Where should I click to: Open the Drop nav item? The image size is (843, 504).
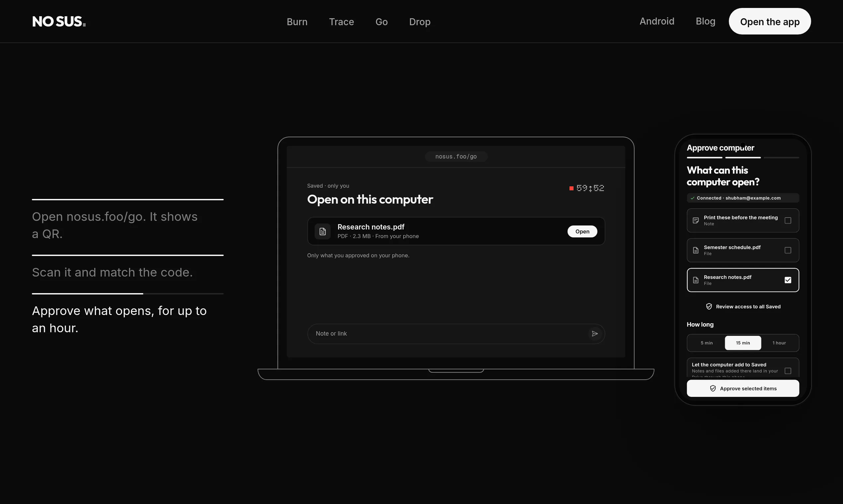click(x=420, y=22)
